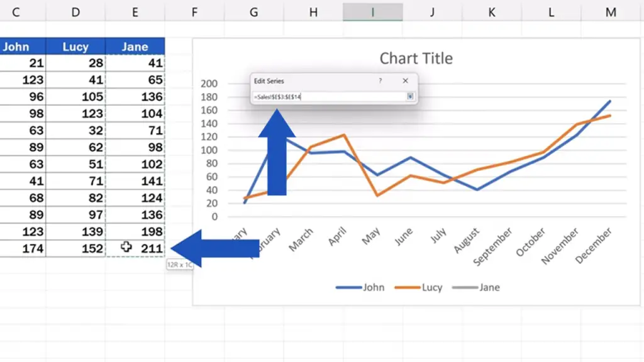The width and height of the screenshot is (644, 362).
Task: Select column I header
Action: [373, 12]
